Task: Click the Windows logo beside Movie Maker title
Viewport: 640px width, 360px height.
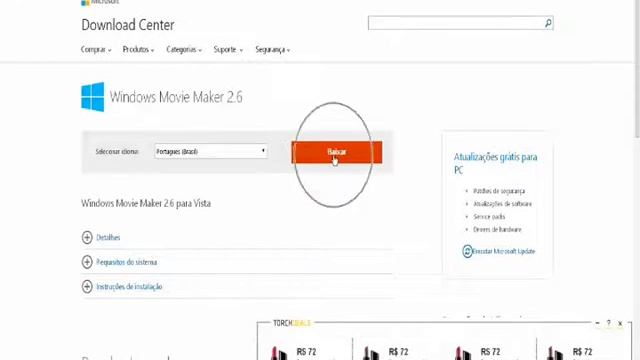Action: [x=93, y=97]
